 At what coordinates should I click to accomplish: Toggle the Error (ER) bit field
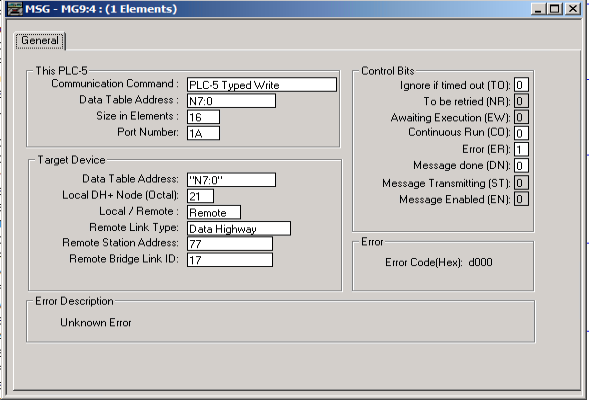pos(521,149)
